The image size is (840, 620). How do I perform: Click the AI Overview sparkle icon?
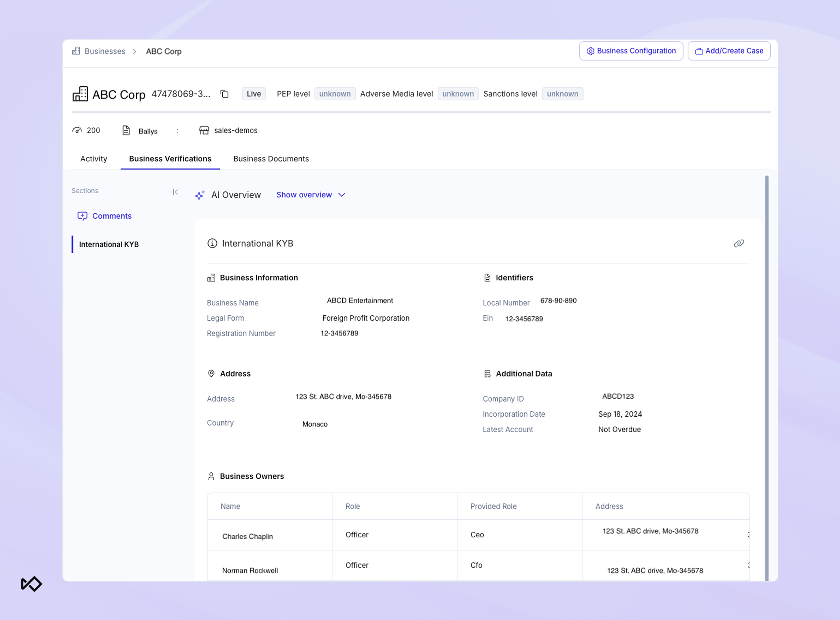point(200,195)
